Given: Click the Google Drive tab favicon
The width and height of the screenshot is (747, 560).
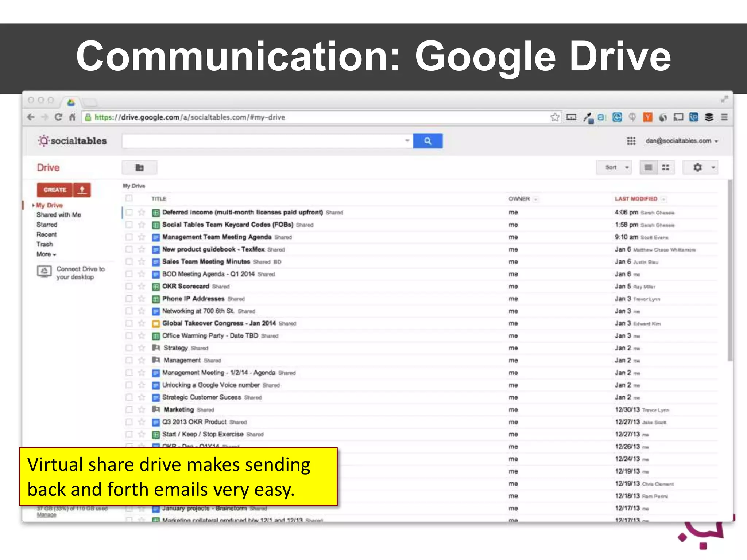Looking at the screenshot, I should [71, 102].
